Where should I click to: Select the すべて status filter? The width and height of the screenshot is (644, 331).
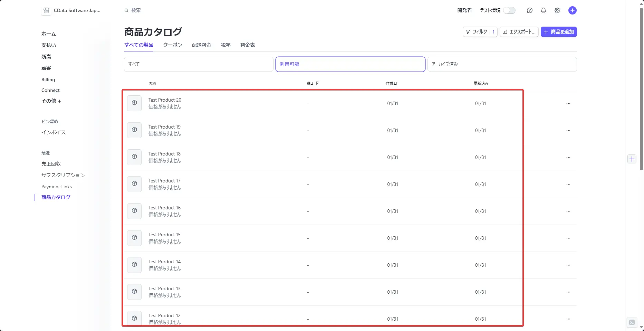199,64
